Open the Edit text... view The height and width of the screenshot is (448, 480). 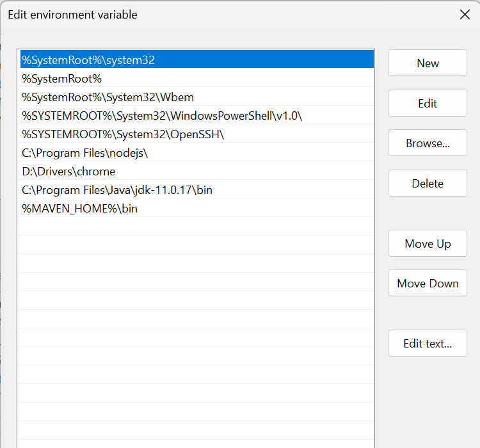428,344
